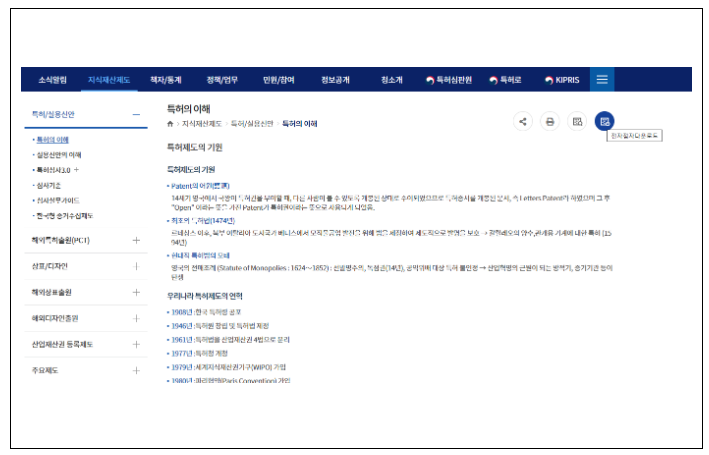Viewport: 709px width, 455px height.
Task: Click the 1946년 history entry
Action: click(220, 326)
